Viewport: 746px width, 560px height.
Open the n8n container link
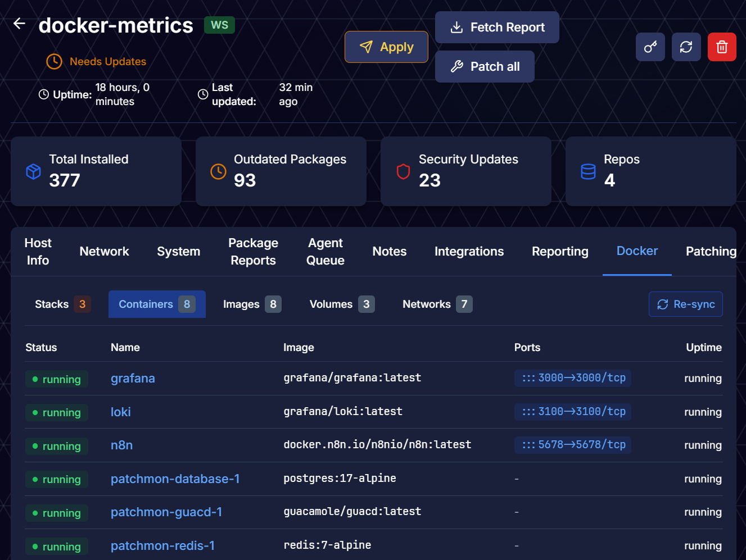[122, 445]
